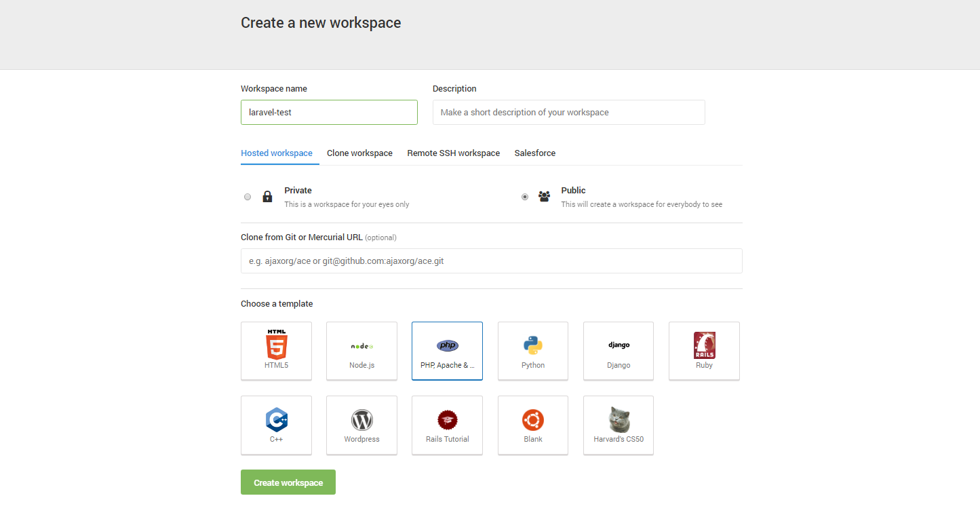Click the Create workspace button

pos(288,482)
